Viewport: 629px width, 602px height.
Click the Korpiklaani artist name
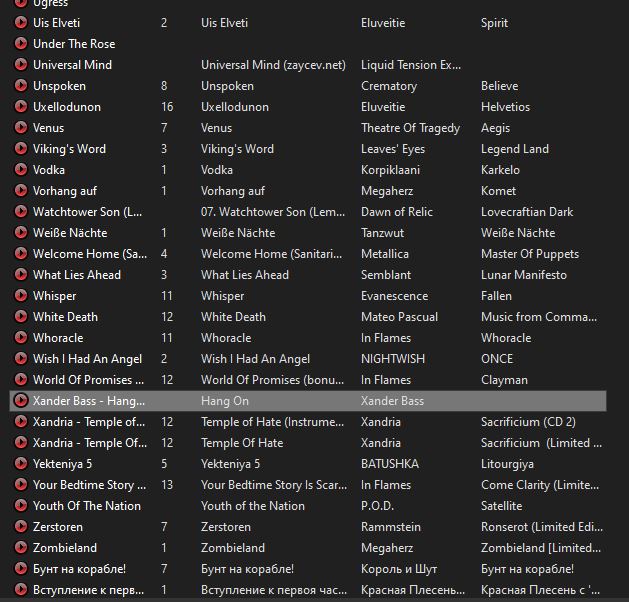[390, 170]
